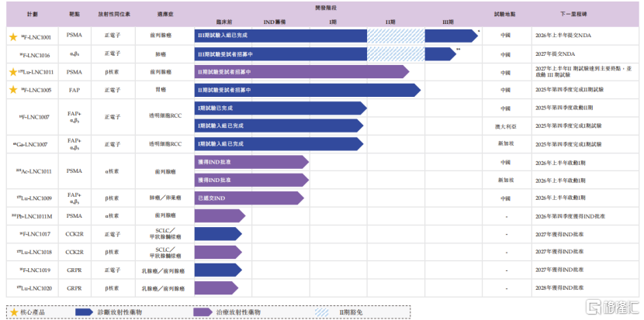Click the 2025年第四季度完成II期試驗 milestone
The width and height of the screenshot is (644, 320).
pos(569,89)
